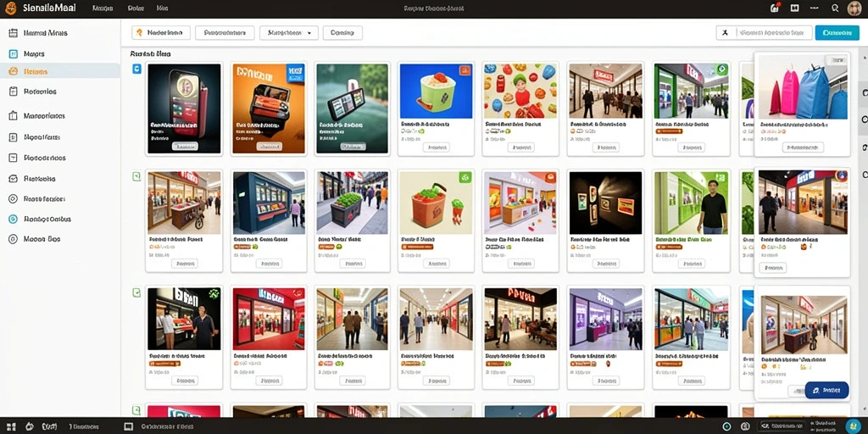
Task: Click the green badge on green storefront card
Action: 721,70
